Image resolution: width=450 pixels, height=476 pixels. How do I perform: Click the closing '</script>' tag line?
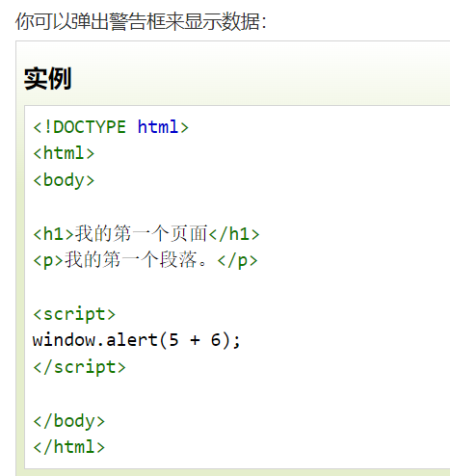point(79,367)
